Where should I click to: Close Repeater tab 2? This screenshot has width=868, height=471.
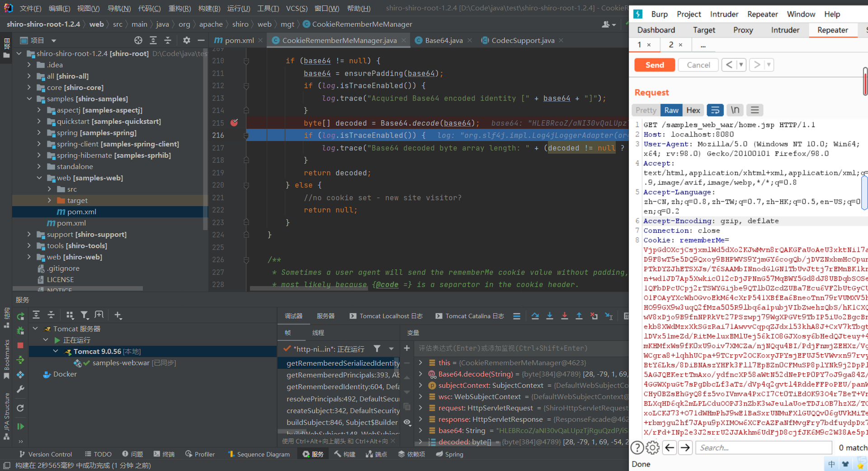(680, 45)
